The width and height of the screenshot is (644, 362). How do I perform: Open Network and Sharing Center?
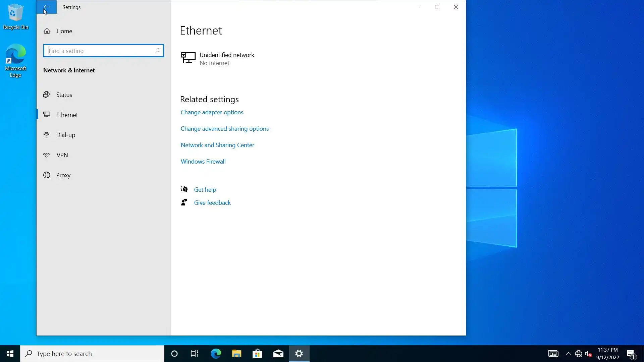pyautogui.click(x=217, y=145)
